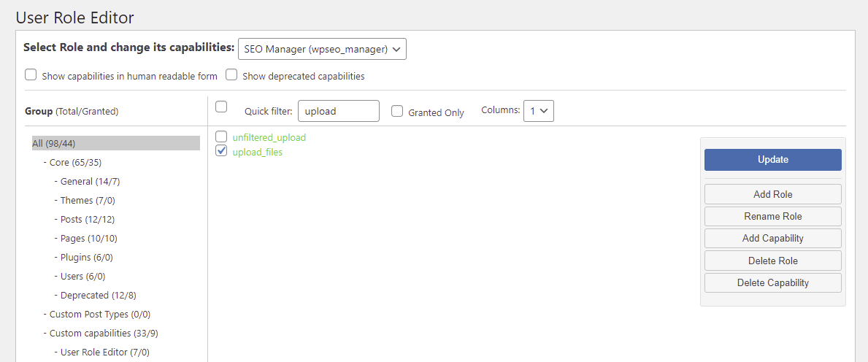Click into the Quick filter field
Image resolution: width=868 pixels, height=362 pixels.
tap(338, 111)
